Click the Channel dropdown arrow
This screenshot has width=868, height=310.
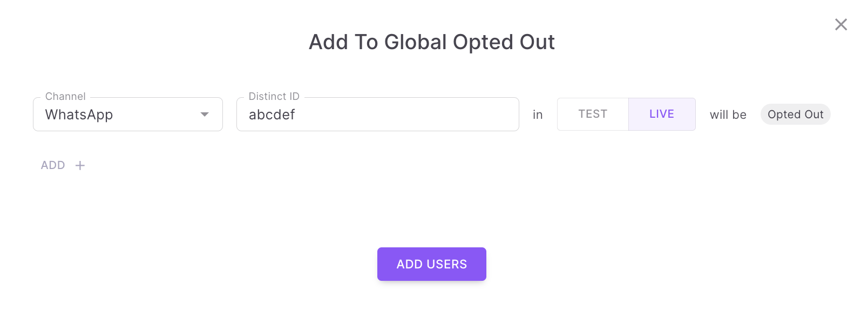pyautogui.click(x=205, y=114)
